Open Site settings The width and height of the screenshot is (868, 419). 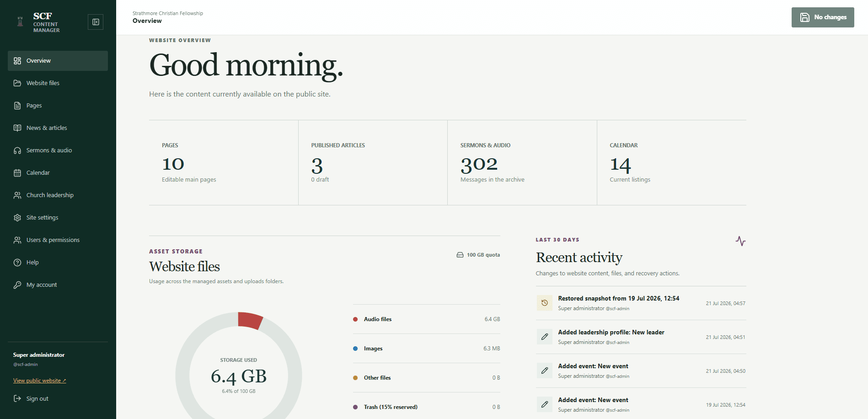[x=58, y=218]
